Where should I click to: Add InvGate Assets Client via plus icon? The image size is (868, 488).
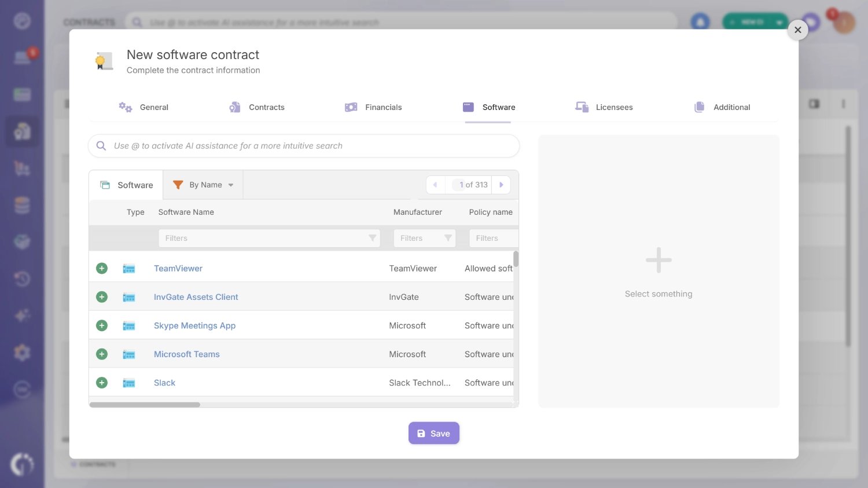[102, 297]
